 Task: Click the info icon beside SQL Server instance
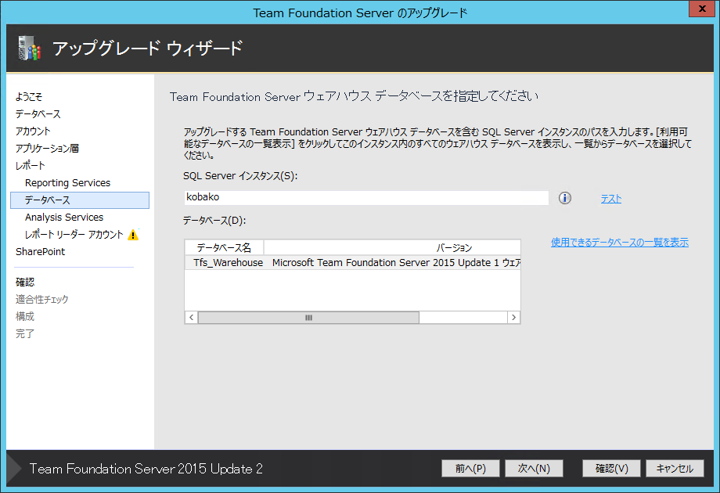564,198
